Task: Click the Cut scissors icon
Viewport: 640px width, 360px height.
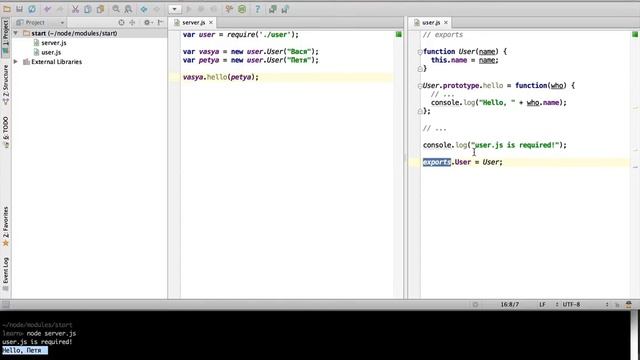Action: click(x=75, y=9)
